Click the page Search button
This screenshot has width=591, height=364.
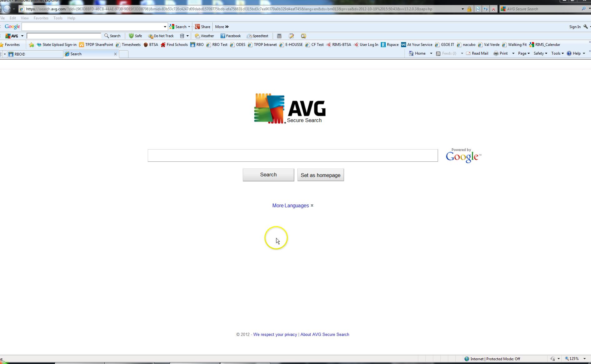coord(268,175)
